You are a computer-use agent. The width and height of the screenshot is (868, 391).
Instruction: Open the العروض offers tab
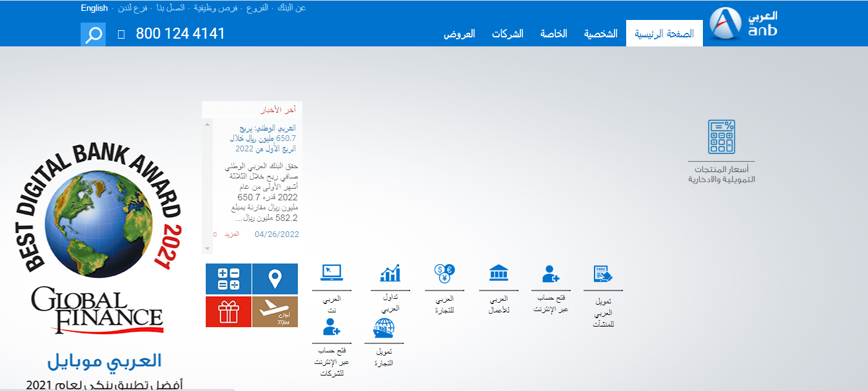click(459, 33)
